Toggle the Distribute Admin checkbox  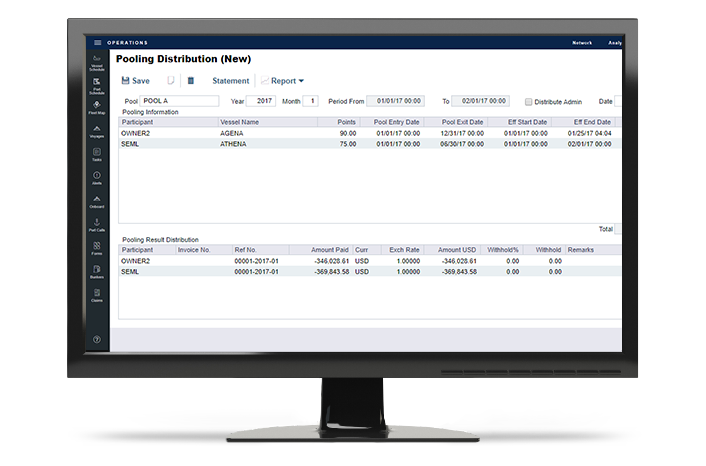pyautogui.click(x=529, y=102)
